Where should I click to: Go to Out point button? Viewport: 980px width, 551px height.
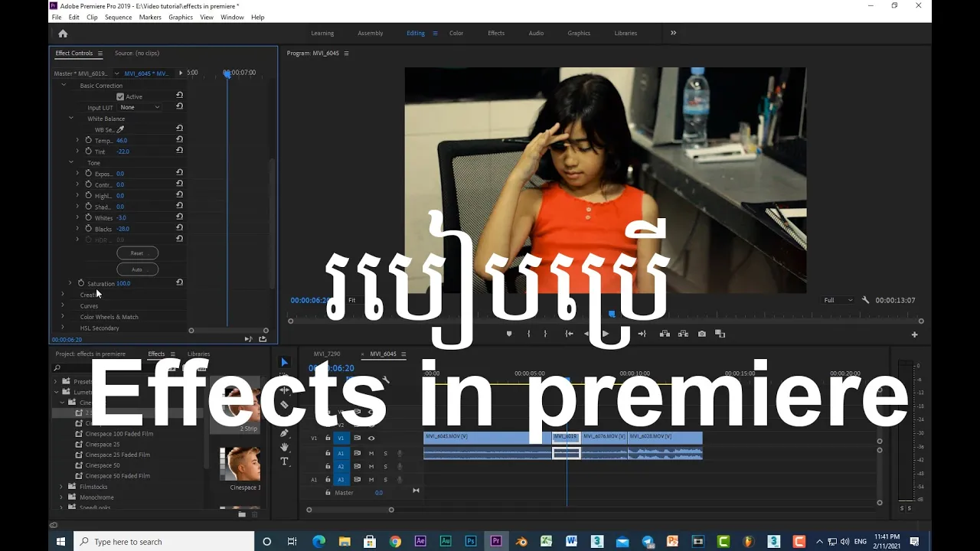click(642, 334)
